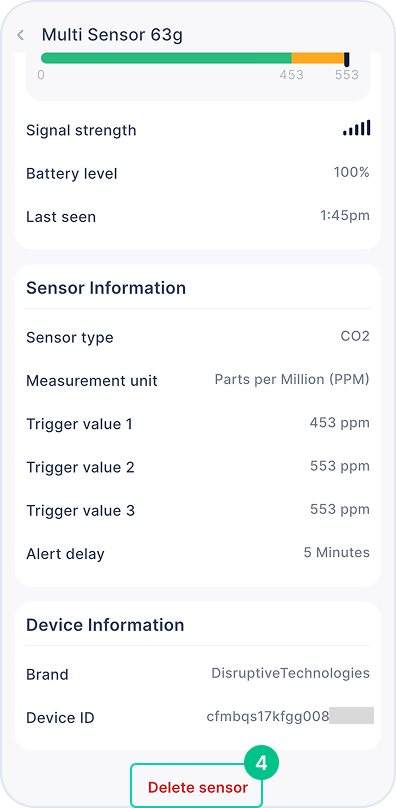Click the green segment of the gauge
This screenshot has height=808, width=396.
(166, 58)
